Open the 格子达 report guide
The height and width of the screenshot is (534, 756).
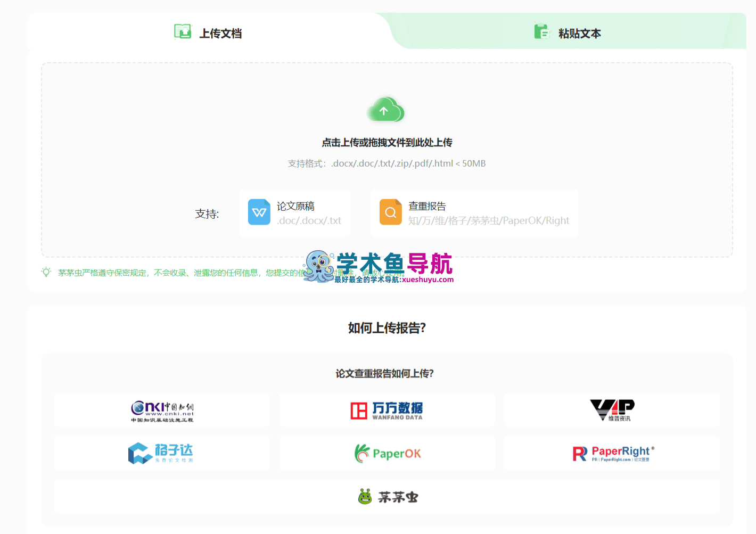[x=162, y=453]
